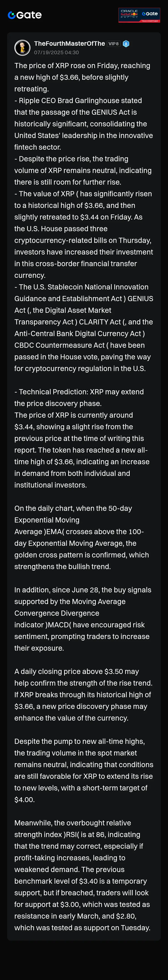Click the Team Partner label on the banner
The height and width of the screenshot is (980, 168).
click(150, 21)
